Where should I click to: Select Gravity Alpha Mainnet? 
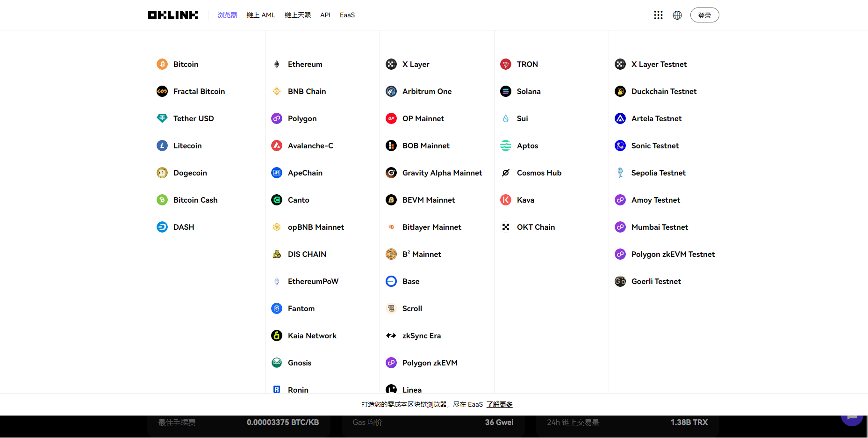point(442,173)
